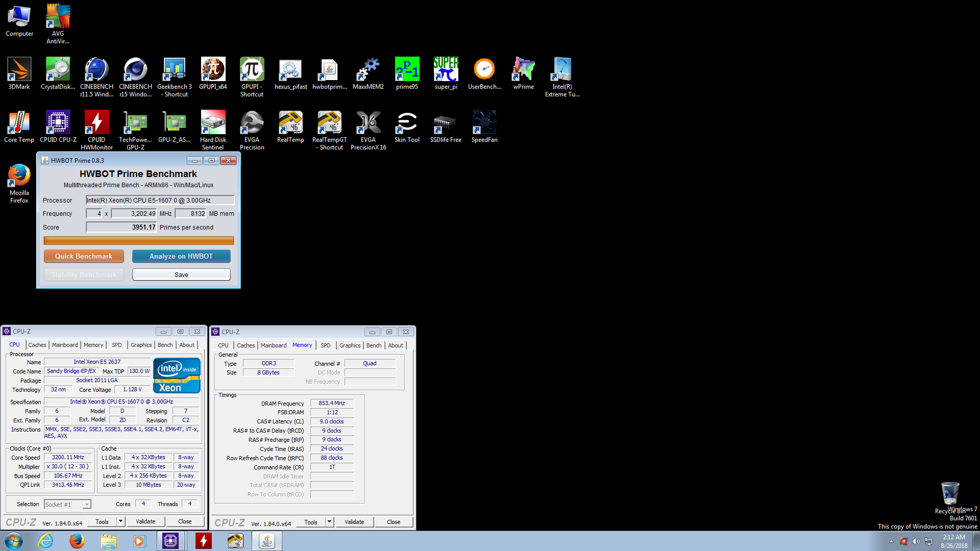Switch to HWMonitor on the taskbar
The image size is (980, 551).
[x=203, y=541]
